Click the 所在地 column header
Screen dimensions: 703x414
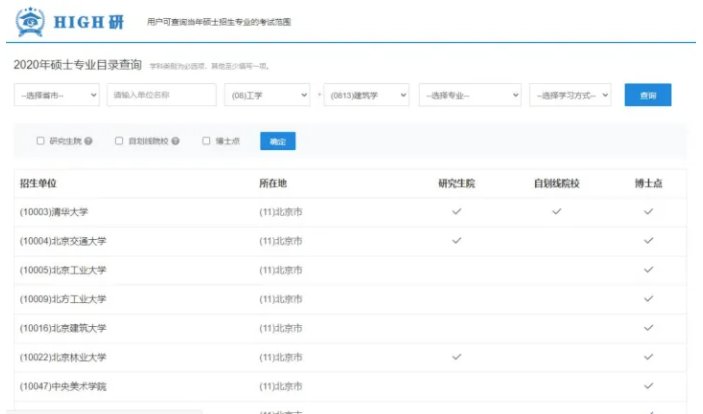pos(273,183)
